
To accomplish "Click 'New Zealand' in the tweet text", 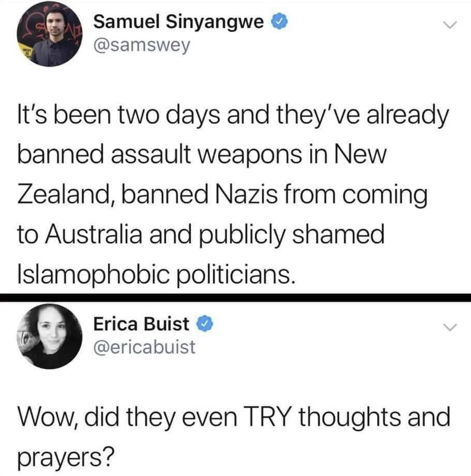I will (201, 174).
